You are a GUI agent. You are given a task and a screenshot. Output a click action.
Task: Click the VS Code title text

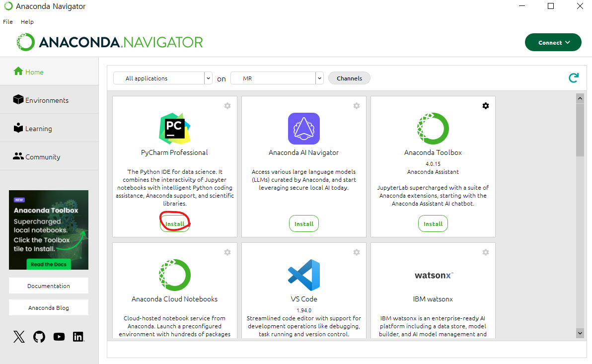[x=304, y=299]
